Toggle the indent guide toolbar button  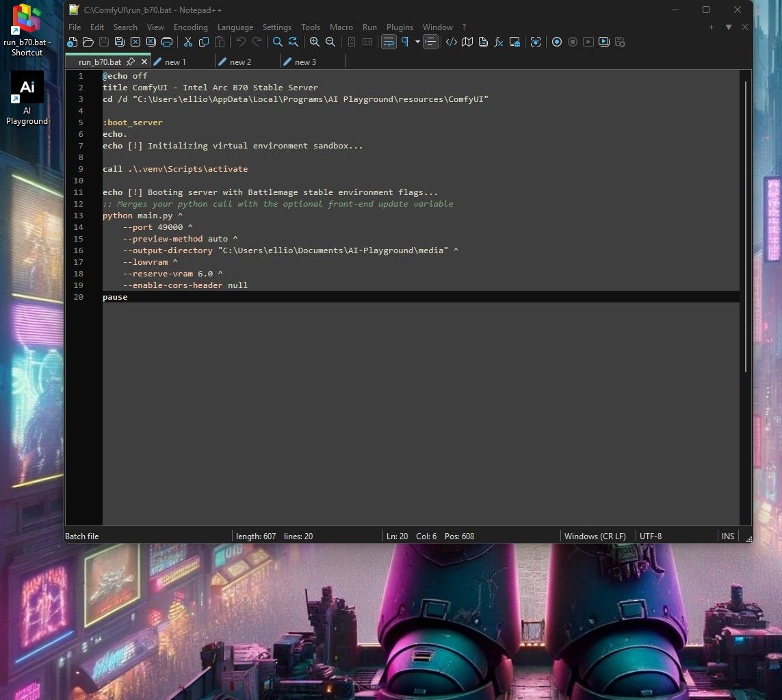coord(430,42)
